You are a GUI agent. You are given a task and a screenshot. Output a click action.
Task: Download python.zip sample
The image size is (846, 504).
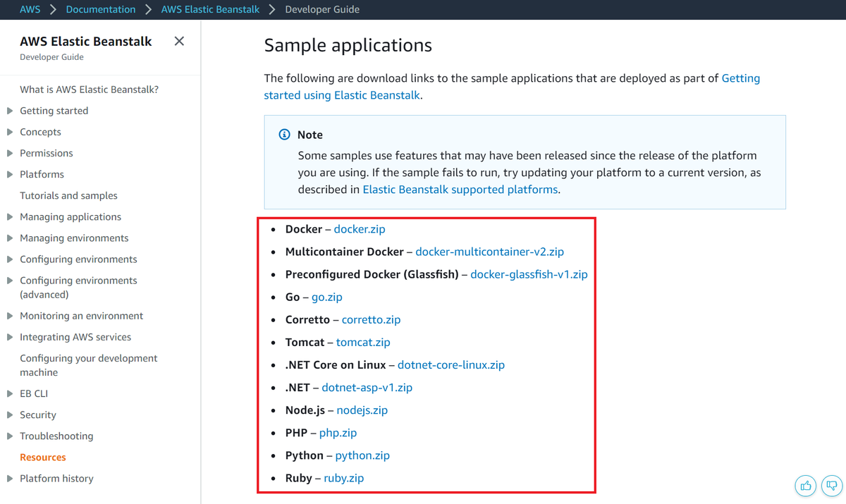(x=362, y=455)
